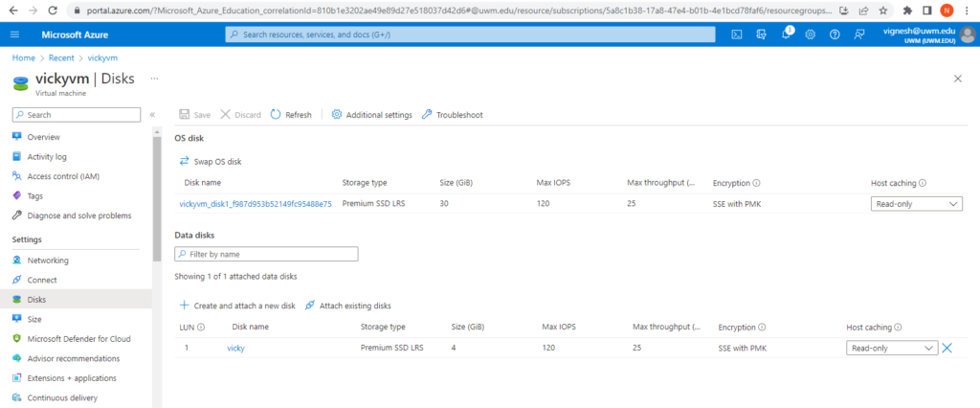Click the OS disk size value 30

(444, 203)
